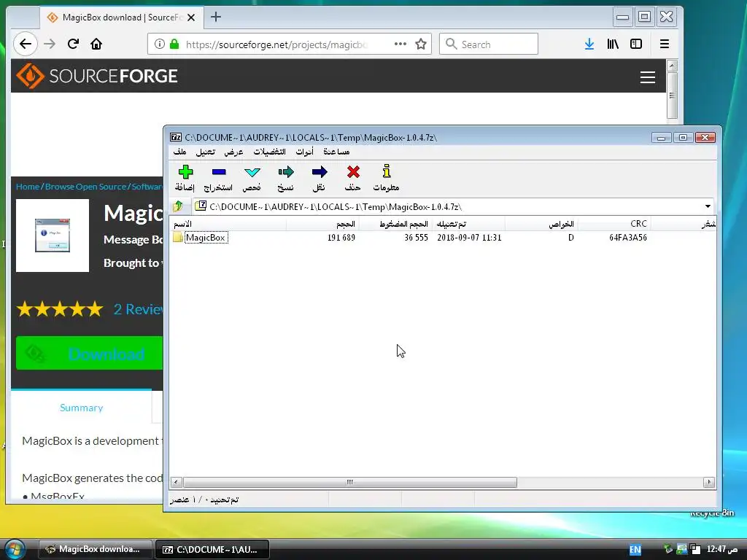Sort by Name column header in 7-Zip

click(228, 224)
